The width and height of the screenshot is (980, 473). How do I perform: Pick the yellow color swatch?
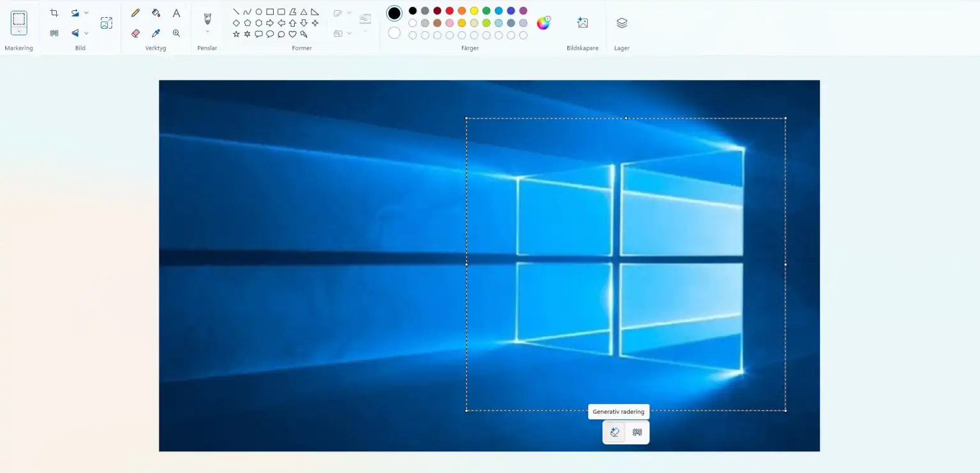(x=474, y=11)
